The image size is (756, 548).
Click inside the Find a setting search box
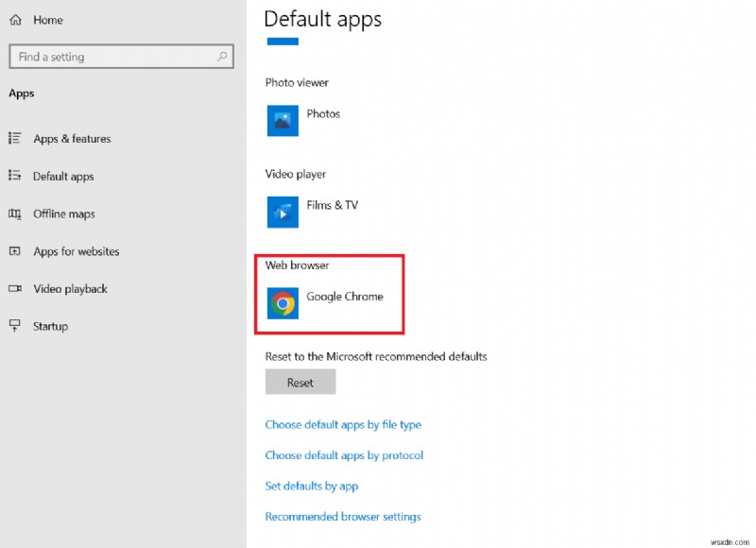click(x=113, y=57)
